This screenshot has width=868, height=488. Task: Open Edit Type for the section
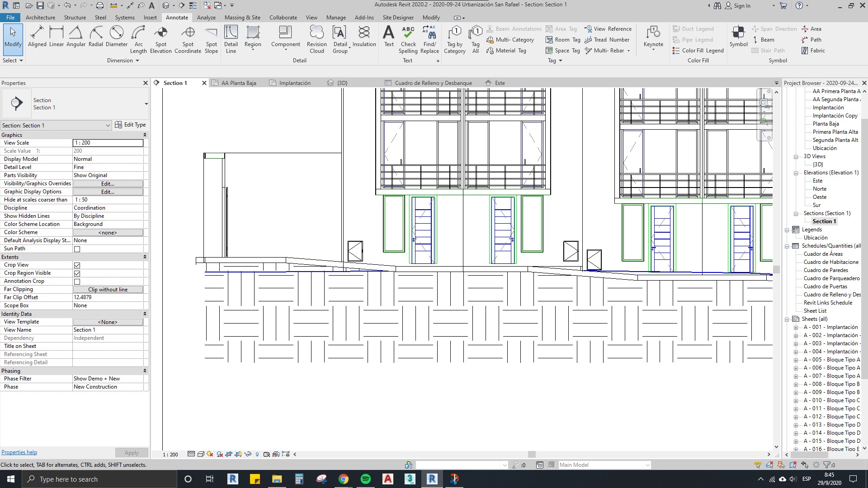click(131, 125)
